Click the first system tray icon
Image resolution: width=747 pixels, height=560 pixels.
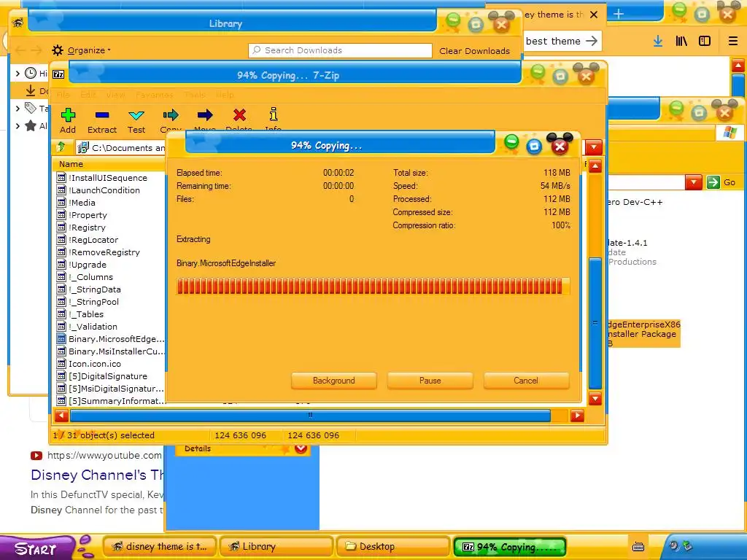point(673,545)
